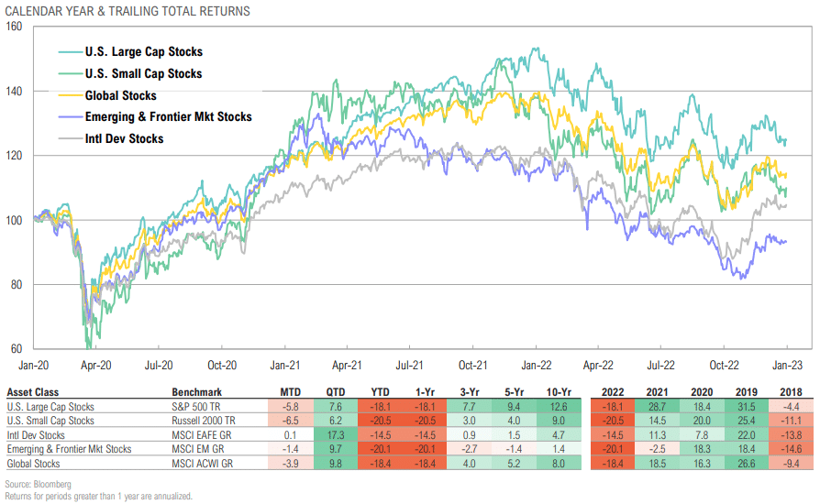Select the 2019 S&P 500 return 31.5 cell
The image size is (820, 504).
[747, 406]
